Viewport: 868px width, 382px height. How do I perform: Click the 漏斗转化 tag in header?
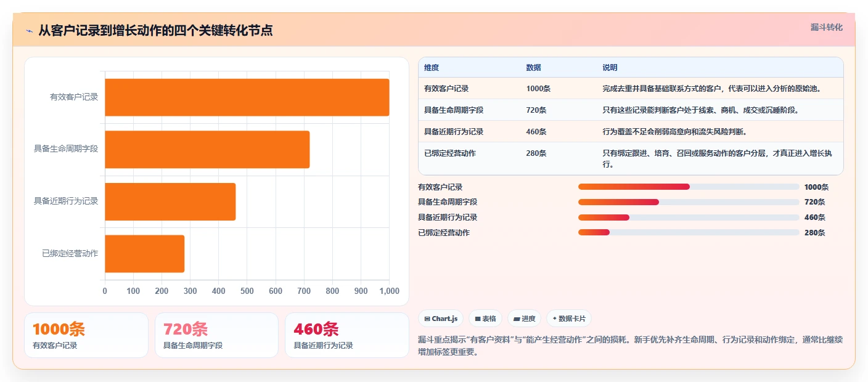pos(826,27)
